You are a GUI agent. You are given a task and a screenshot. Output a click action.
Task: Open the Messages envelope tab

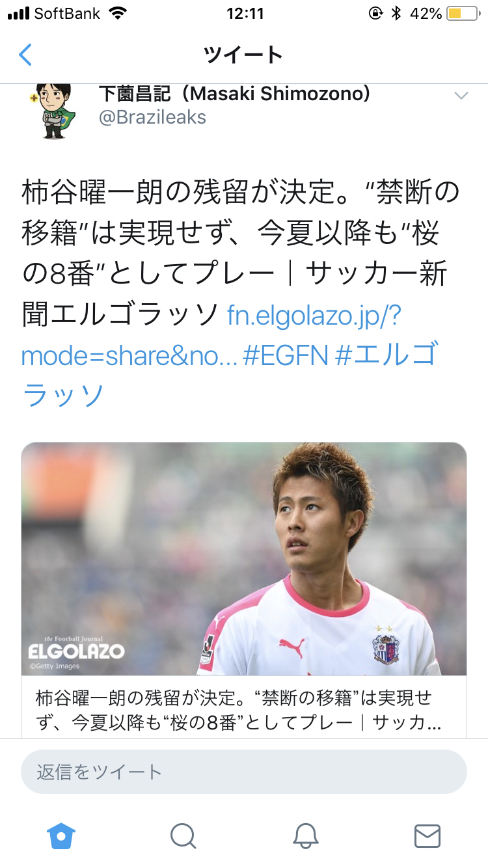(427, 835)
